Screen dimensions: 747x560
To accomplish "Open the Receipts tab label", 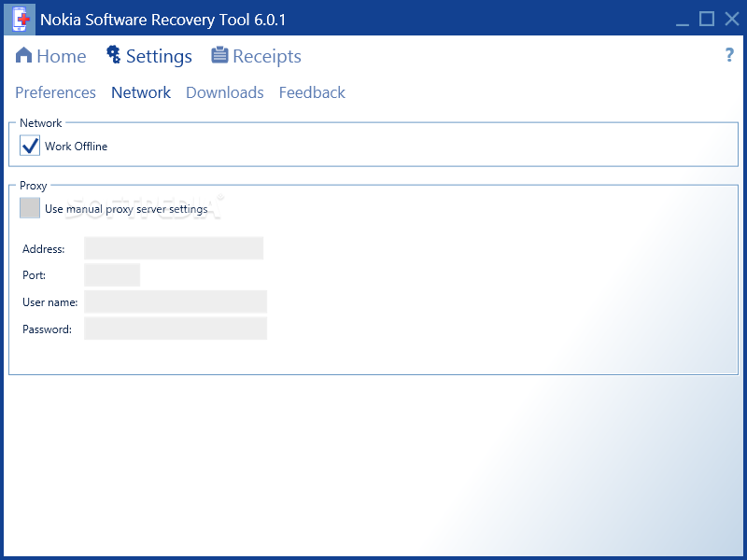I will click(267, 56).
